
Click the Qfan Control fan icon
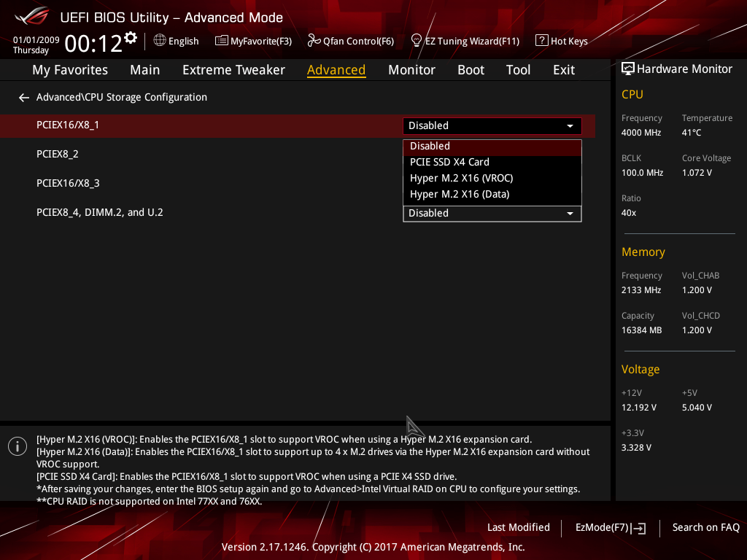314,41
